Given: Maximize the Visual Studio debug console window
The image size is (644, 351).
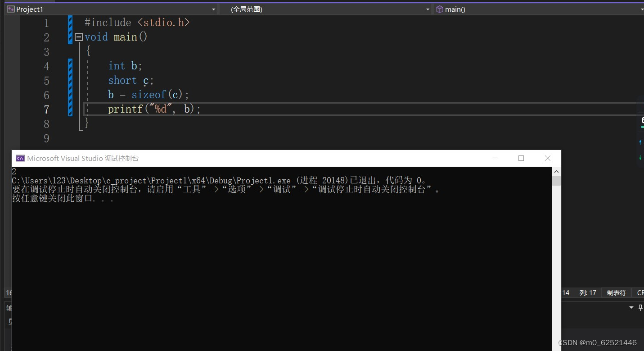Looking at the screenshot, I should click(521, 158).
